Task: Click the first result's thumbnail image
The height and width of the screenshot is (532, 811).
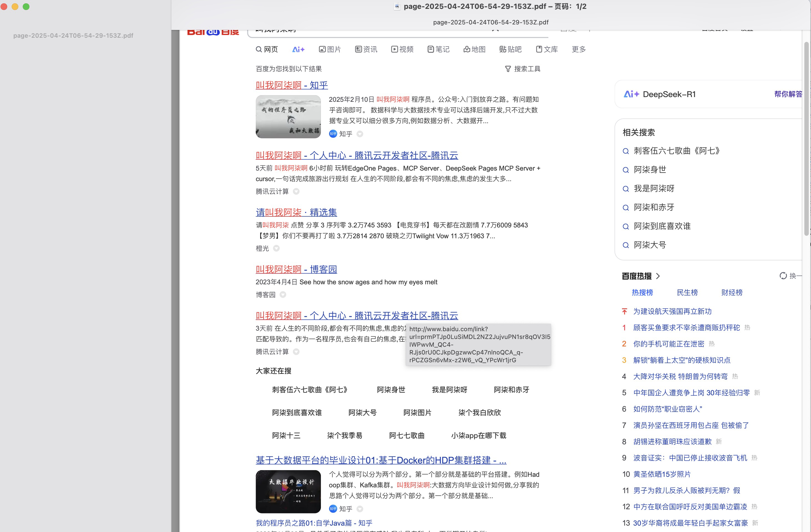Action: coord(288,116)
